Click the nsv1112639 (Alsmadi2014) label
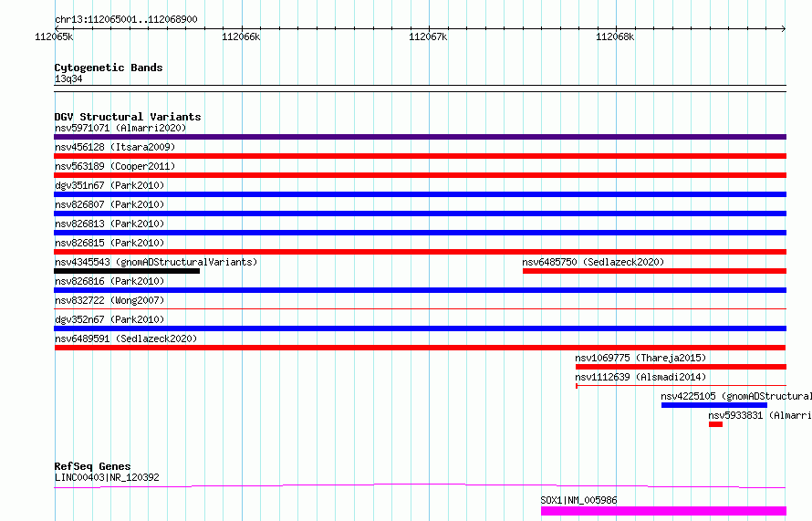The height and width of the screenshot is (521, 812). tap(640, 377)
